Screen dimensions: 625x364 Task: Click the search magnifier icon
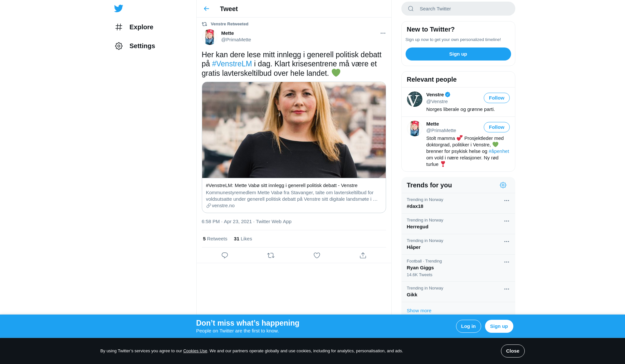click(x=411, y=9)
